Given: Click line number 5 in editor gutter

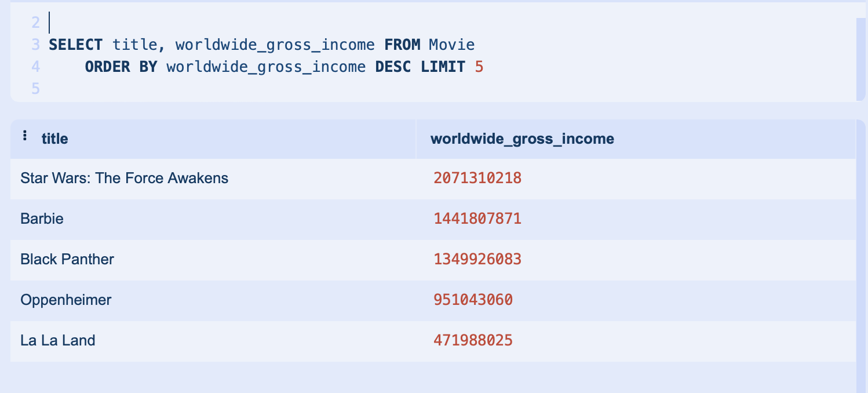Looking at the screenshot, I should 36,89.
